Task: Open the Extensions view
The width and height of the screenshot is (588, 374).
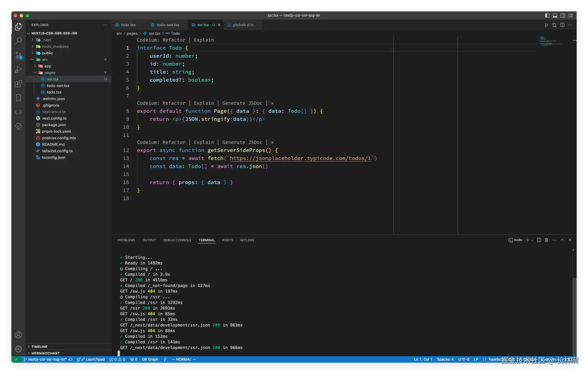Action: point(18,84)
